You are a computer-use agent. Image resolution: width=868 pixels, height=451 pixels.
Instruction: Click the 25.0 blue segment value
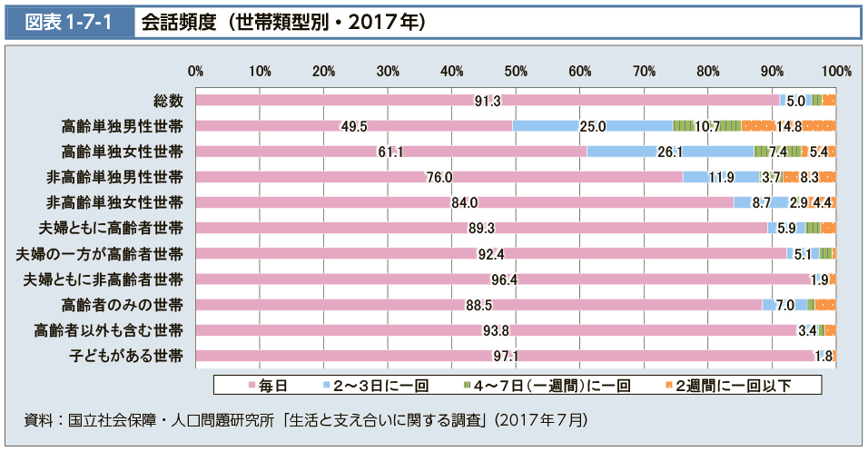[x=592, y=126]
